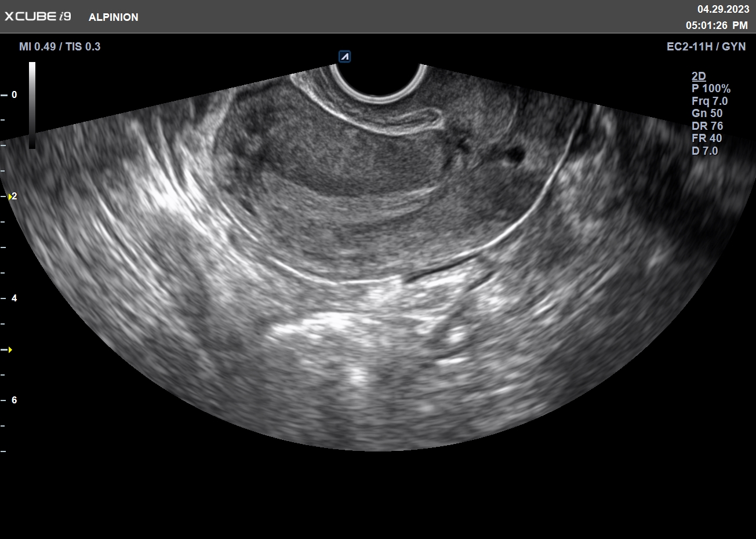This screenshot has height=539, width=756.
Task: Click the MI 0.49 / TIS 0.3 readout
Action: [60, 46]
